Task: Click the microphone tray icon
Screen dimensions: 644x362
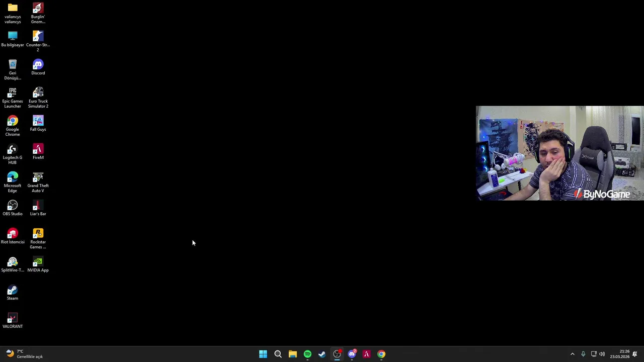Action: tap(583, 354)
